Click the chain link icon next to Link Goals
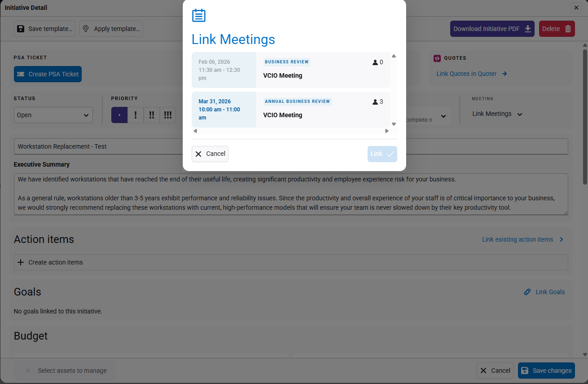The width and height of the screenshot is (588, 384). pos(527,292)
